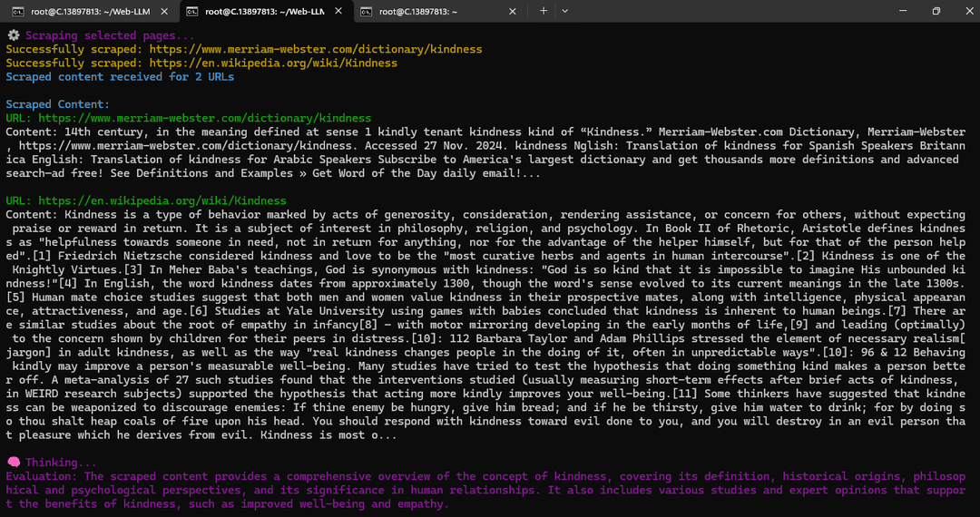
Task: Click the successfully scraped Wikipedia Kindness URL line
Action: coord(201,63)
